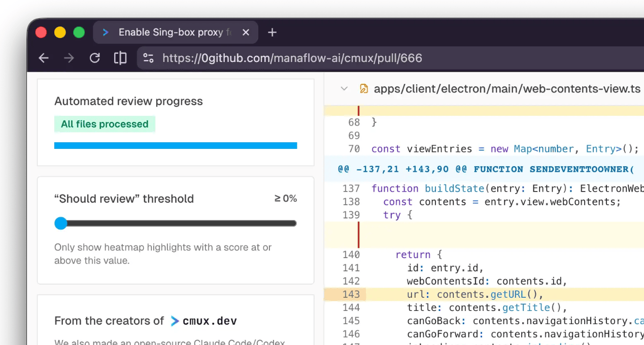Click the highlighted line number 143
Viewport: 644px width, 345px height.
click(x=351, y=294)
